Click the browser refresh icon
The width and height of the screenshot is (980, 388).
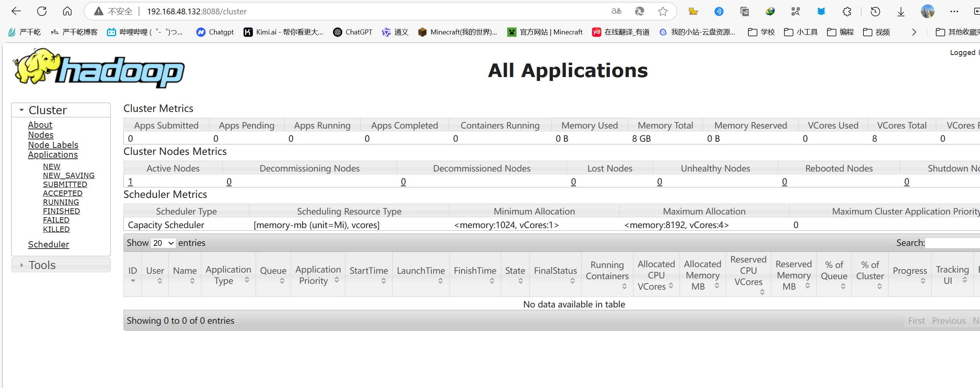pos(42,11)
